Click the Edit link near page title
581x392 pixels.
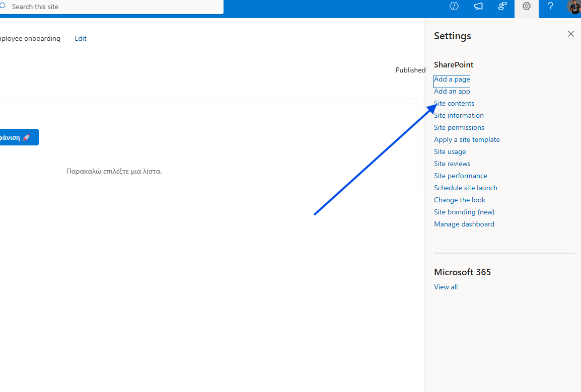click(x=81, y=38)
